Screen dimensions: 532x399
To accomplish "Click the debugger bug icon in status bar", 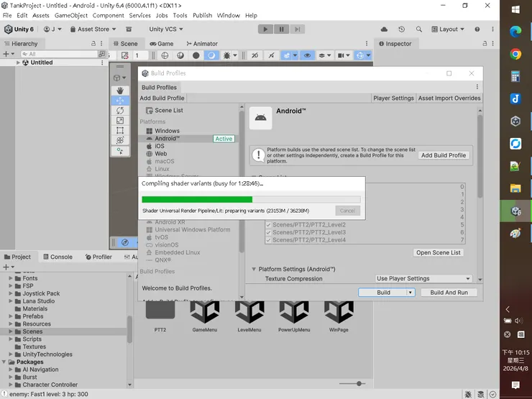I will coord(468,394).
